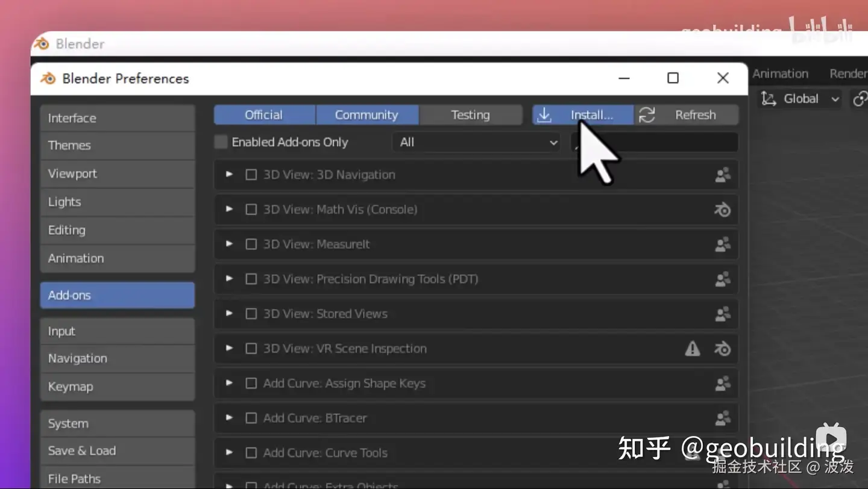
Task: Click Blender logo icon on Math Vis row
Action: pos(722,210)
